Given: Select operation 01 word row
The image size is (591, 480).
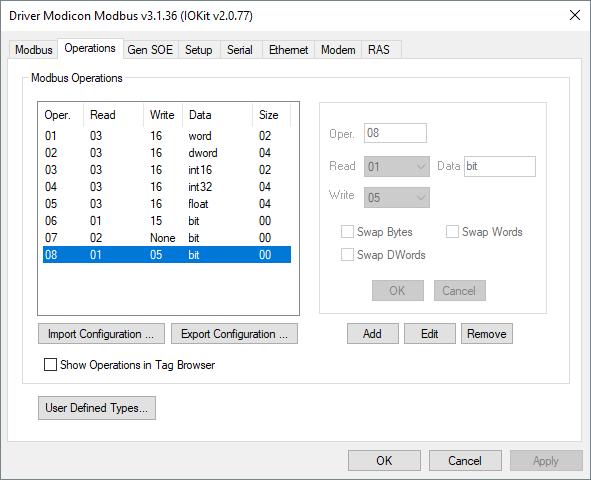Looking at the screenshot, I should 167,136.
